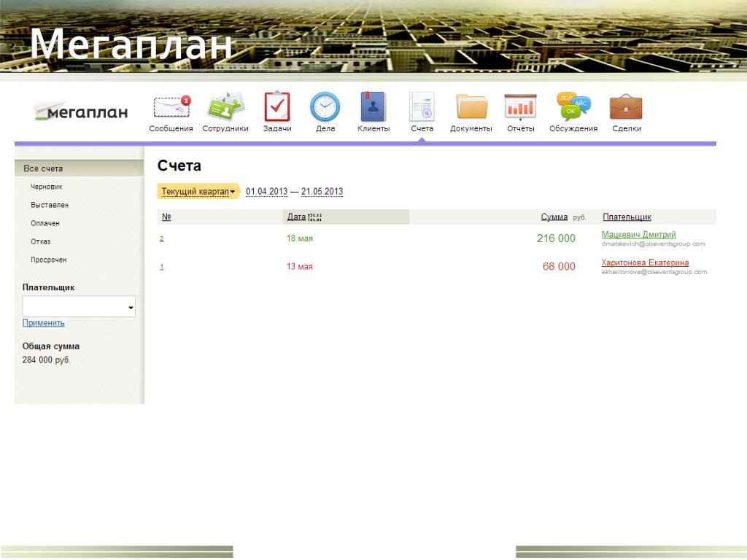Viewport: 747px width, 560px height.
Task: Open invoice number 2
Action: click(x=161, y=238)
